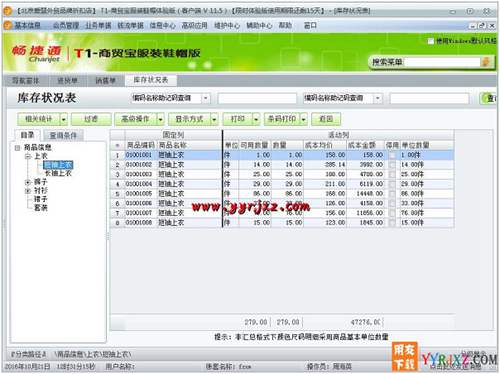Image resolution: width=500 pixels, height=374 pixels.
Task: Click the 相关统计 button
Action: tap(39, 119)
